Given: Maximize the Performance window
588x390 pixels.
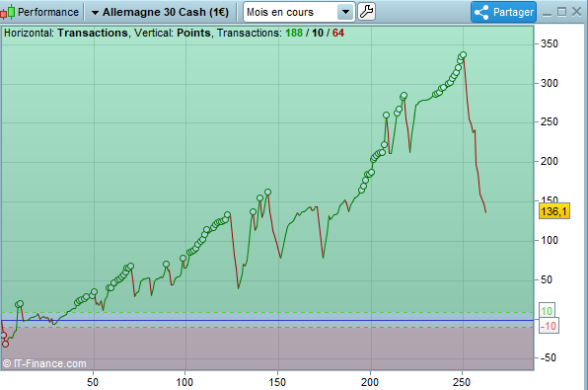Looking at the screenshot, I should [x=561, y=12].
